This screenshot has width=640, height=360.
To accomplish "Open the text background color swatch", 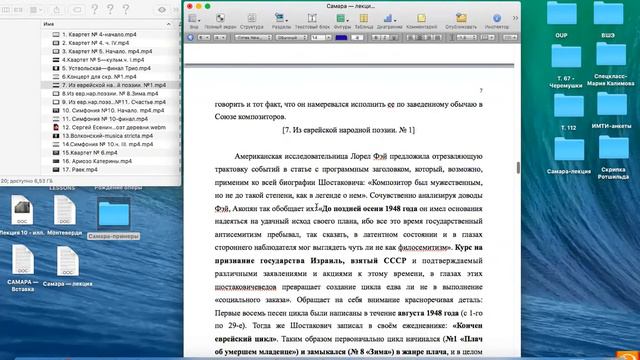I will coord(357,38).
